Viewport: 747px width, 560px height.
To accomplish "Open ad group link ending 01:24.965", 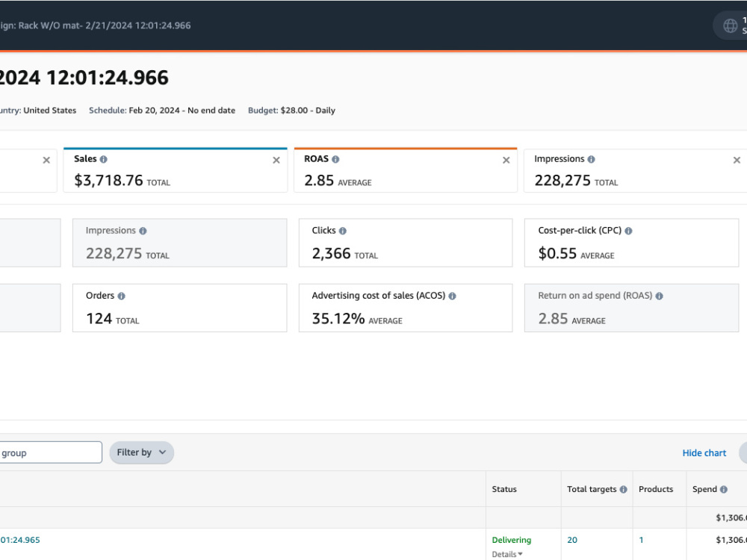I will 20,540.
